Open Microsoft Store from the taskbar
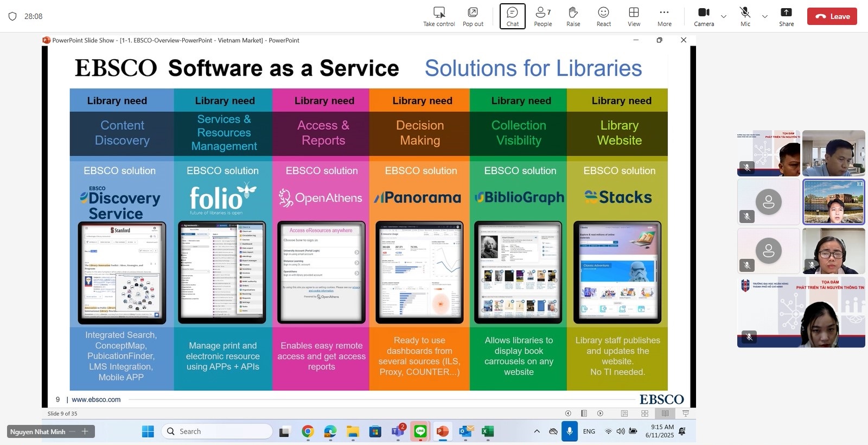Image resolution: width=868 pixels, height=445 pixels. pyautogui.click(x=375, y=431)
